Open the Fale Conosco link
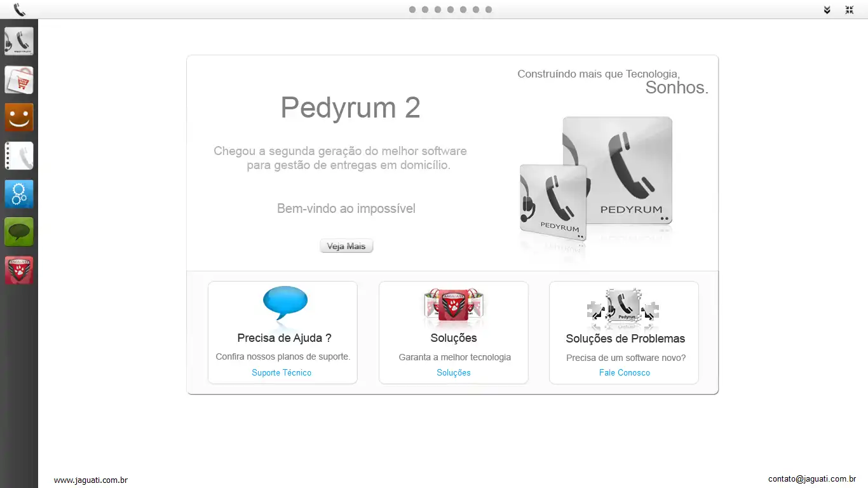868x488 pixels. (625, 373)
